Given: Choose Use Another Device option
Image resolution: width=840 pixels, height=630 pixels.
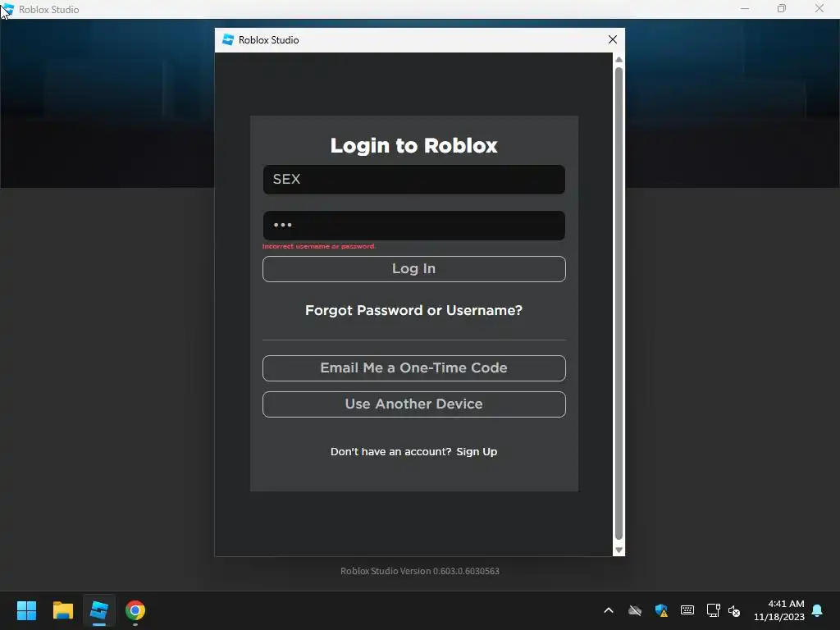Looking at the screenshot, I should (x=413, y=404).
